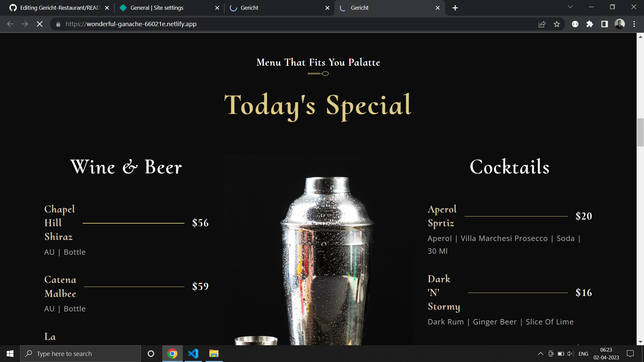Viewport: 644px width, 362px height.
Task: Click the Windows search box
Action: [80, 354]
